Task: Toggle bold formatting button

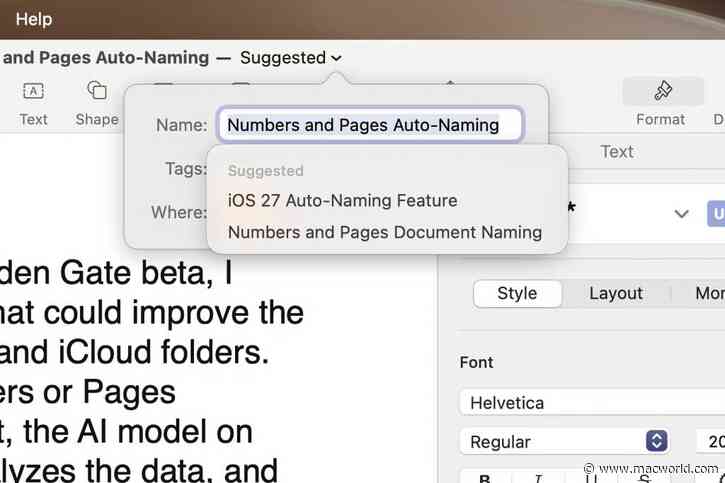Action: click(484, 477)
